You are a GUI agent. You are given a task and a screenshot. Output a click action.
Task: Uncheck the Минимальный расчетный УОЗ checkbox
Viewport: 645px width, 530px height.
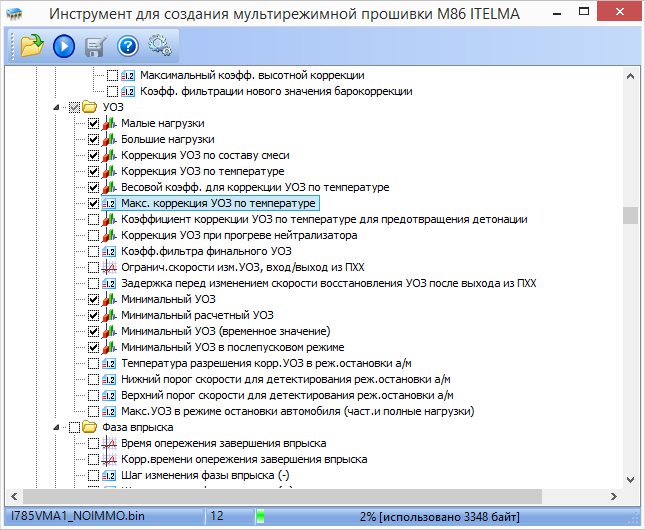[94, 315]
